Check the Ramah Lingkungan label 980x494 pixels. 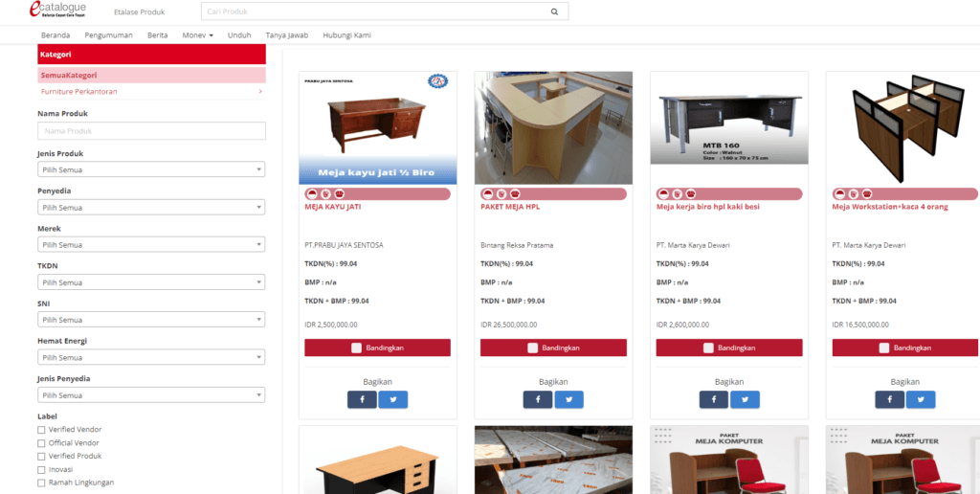(41, 483)
